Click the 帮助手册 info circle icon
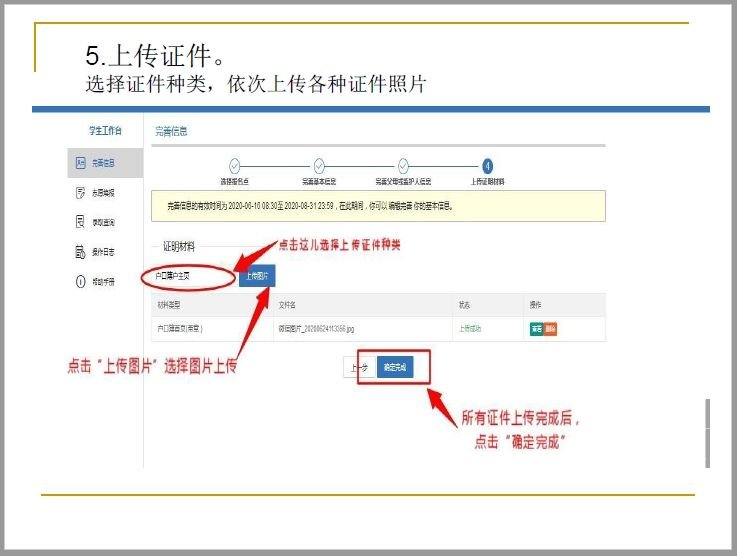The image size is (737, 556). [x=80, y=282]
